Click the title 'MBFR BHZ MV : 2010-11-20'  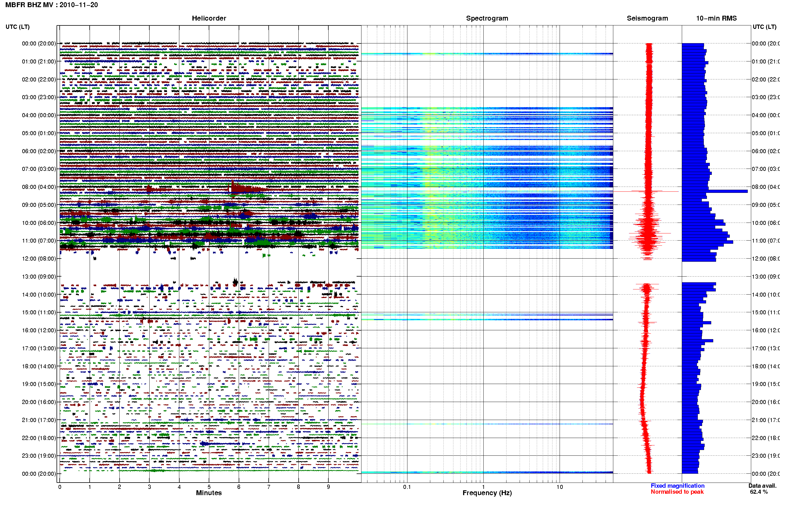click(x=52, y=5)
